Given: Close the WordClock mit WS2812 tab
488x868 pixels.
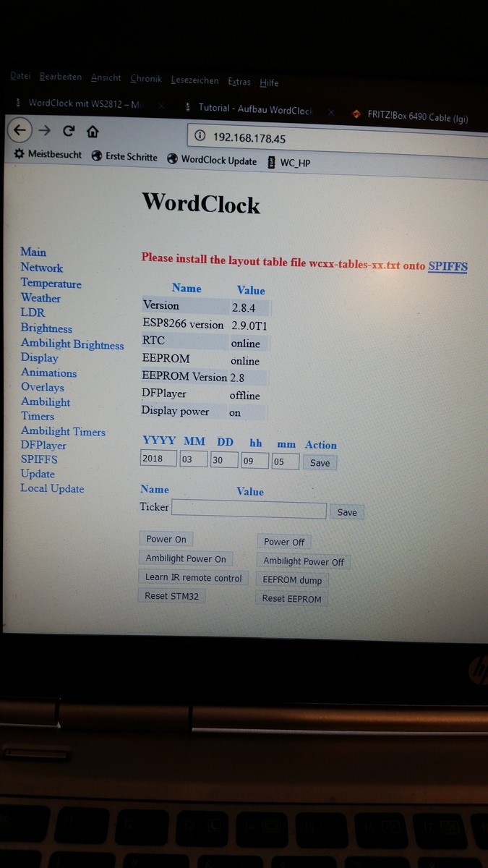Looking at the screenshot, I should point(161,106).
